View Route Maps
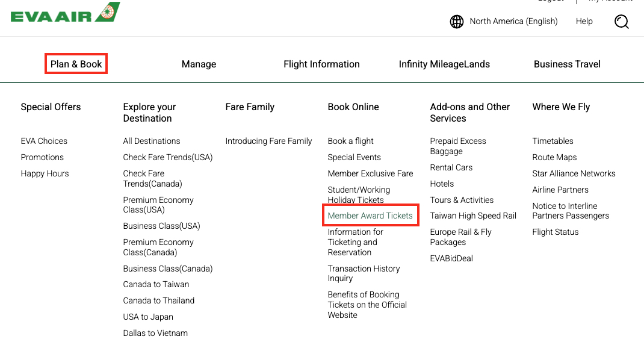This screenshot has width=644, height=345. [554, 157]
